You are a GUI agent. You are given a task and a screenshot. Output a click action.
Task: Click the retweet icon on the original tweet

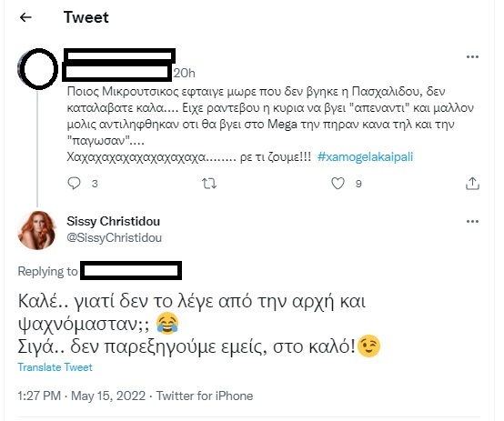pos(209,184)
